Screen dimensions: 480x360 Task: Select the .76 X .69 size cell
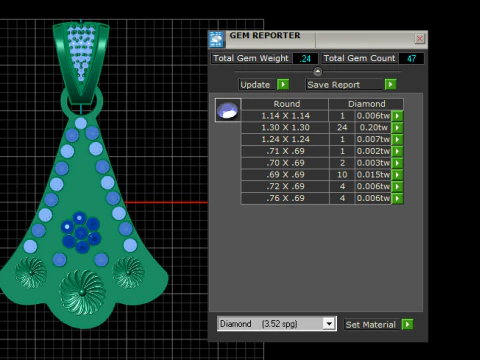(285, 198)
